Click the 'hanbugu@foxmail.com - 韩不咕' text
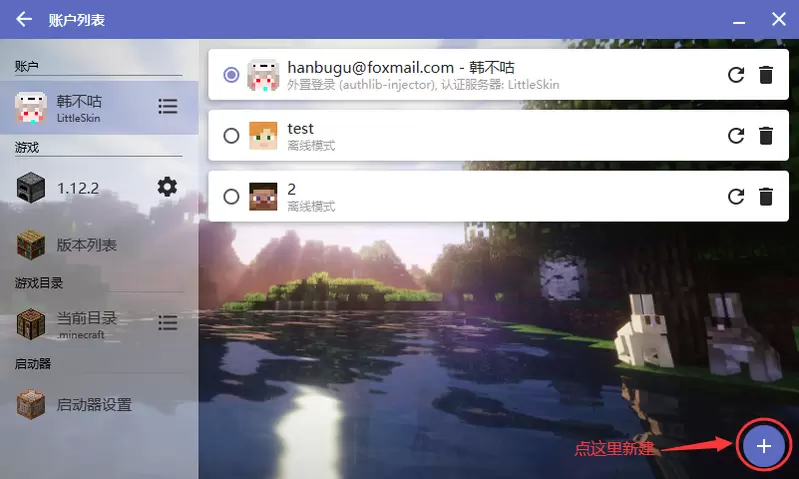 tap(401, 67)
